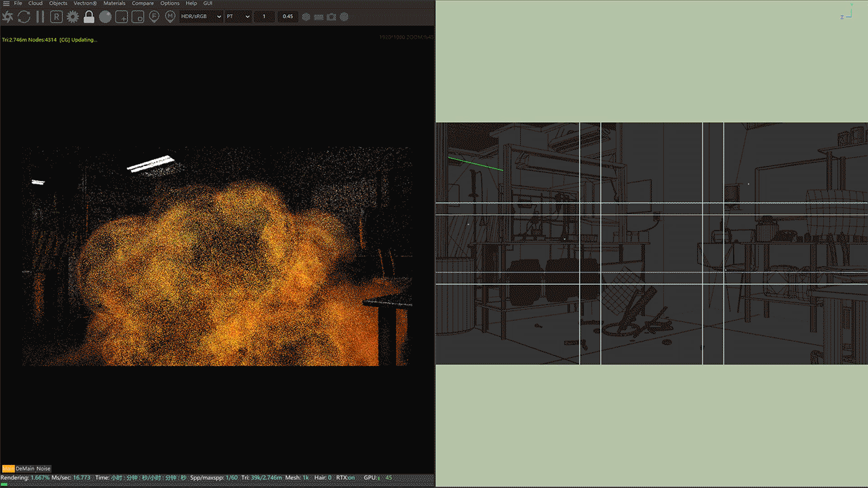Click the dotted bar icon in toolbar

click(x=319, y=16)
